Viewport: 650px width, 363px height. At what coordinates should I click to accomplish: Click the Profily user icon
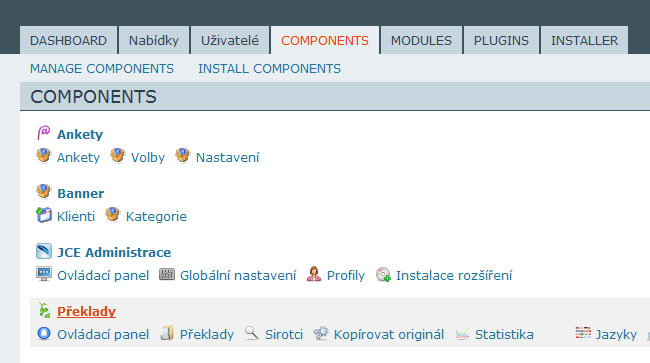314,274
